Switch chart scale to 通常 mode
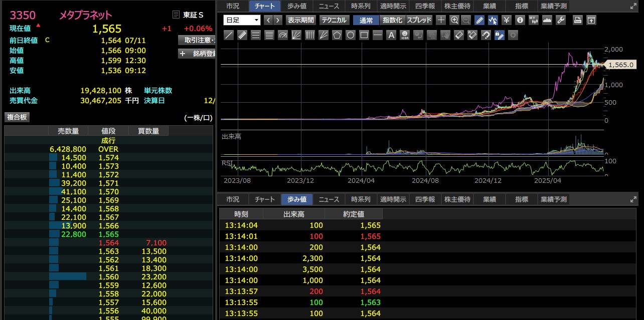Screen dimensions: 644x320 coord(366,20)
